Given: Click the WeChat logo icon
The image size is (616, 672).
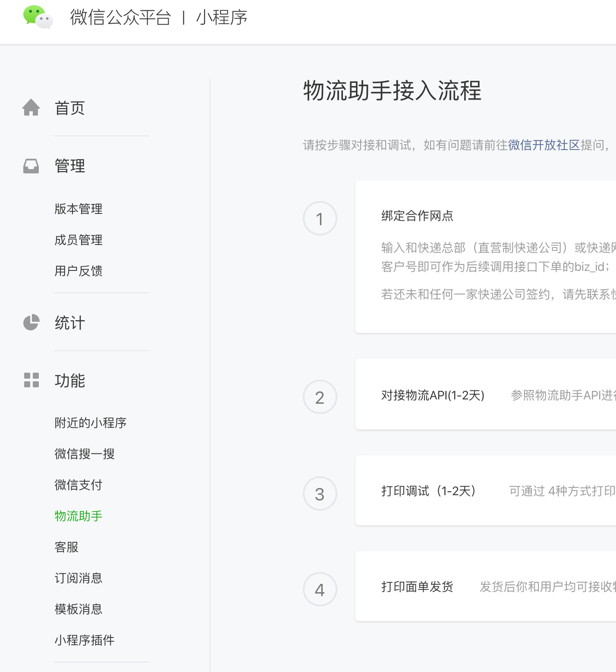Looking at the screenshot, I should coord(38,17).
